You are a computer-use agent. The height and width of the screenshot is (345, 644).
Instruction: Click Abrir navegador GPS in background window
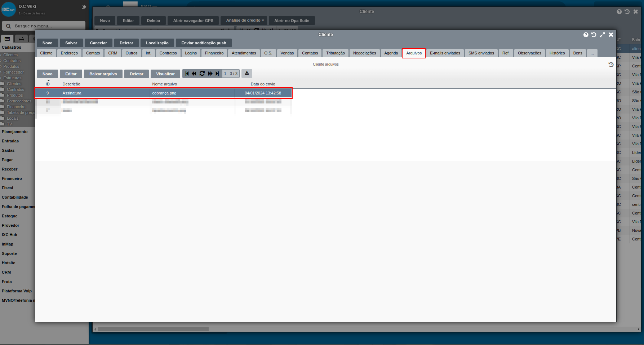193,21
